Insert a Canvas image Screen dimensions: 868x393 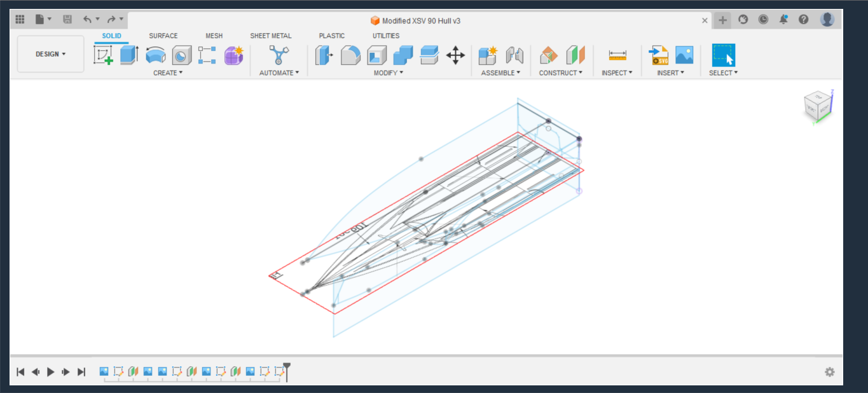(x=684, y=55)
